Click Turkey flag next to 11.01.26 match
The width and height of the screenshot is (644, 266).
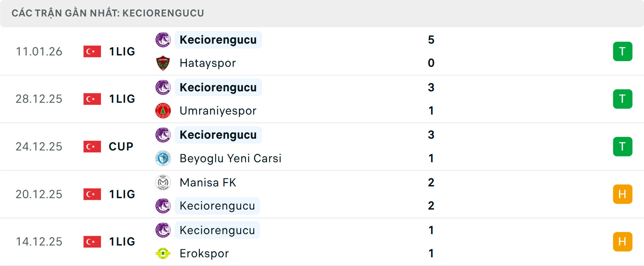(92, 51)
